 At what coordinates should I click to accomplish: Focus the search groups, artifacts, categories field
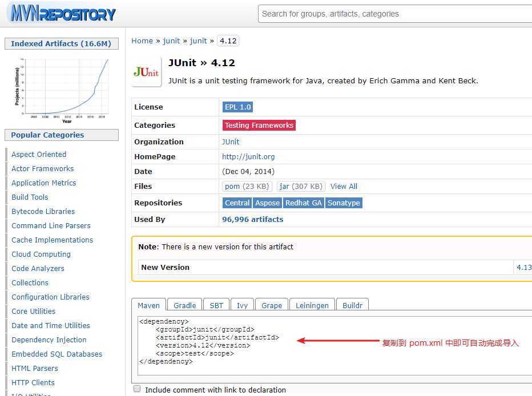pyautogui.click(x=395, y=14)
